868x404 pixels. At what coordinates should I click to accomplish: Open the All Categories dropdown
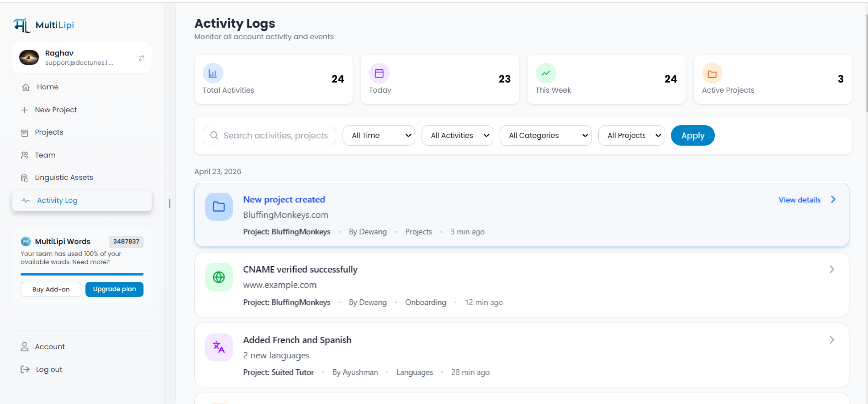(546, 135)
